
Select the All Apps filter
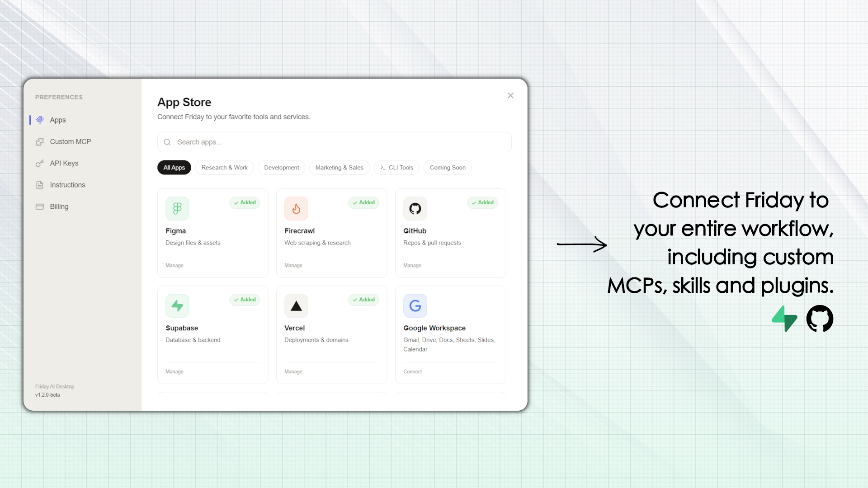click(x=174, y=168)
